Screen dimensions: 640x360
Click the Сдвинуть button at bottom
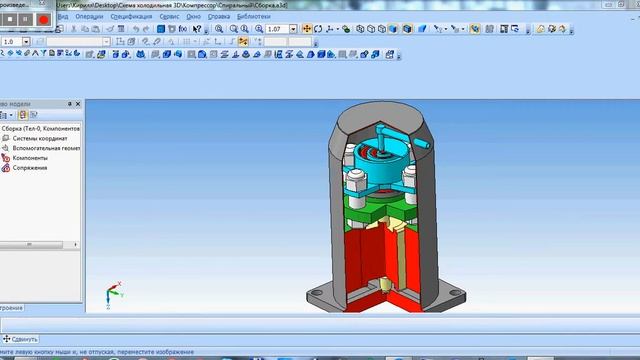pyautogui.click(x=20, y=339)
